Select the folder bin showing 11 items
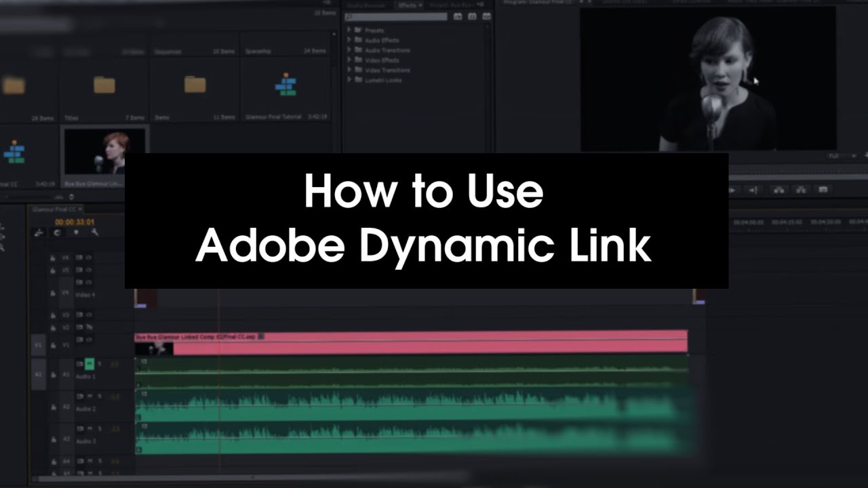This screenshot has width=868, height=488. 195,85
